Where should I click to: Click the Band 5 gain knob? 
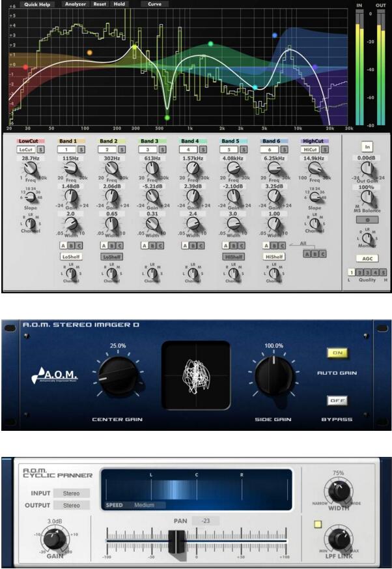234,196
